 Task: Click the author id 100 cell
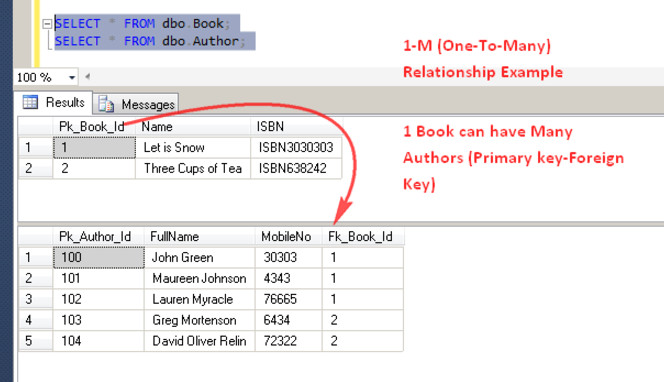(99, 257)
